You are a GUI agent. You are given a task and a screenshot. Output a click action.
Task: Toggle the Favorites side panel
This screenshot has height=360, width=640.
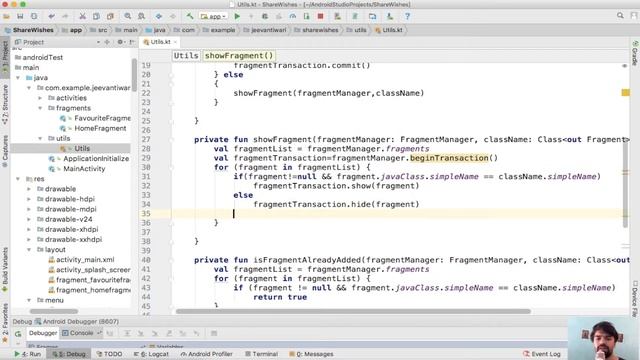click(x=5, y=322)
